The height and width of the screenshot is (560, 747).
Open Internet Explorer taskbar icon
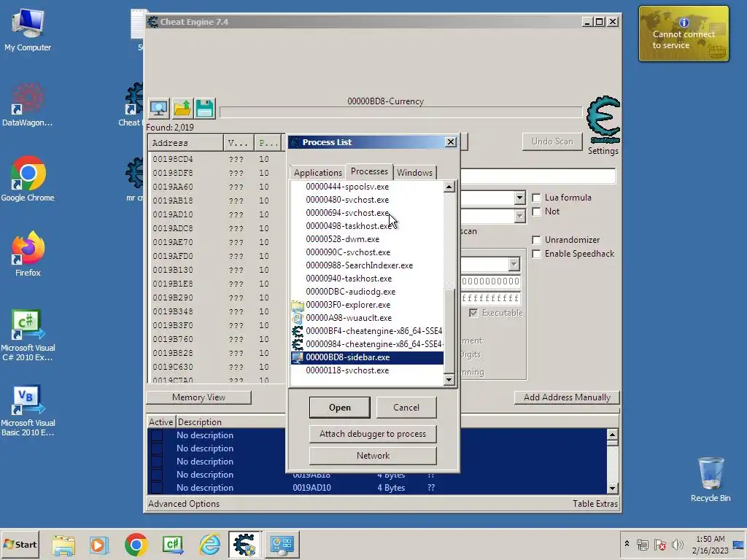[209, 544]
